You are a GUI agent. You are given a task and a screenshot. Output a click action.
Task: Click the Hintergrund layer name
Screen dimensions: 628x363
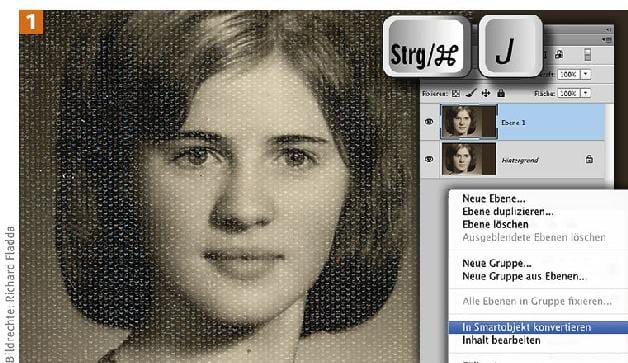pos(520,160)
